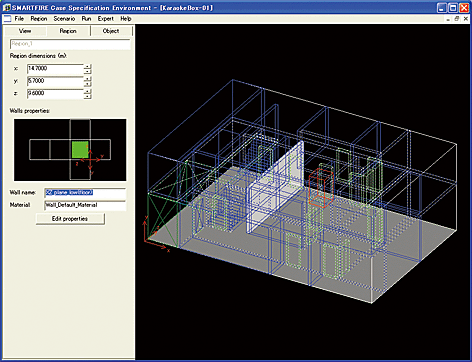Decrease the x dimension with down arrow

[x=87, y=71]
